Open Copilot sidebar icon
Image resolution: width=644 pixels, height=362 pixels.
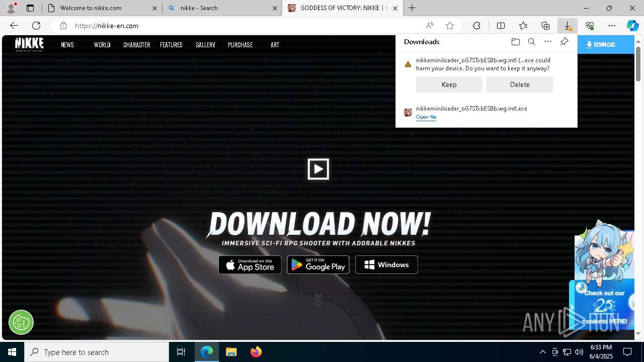pyautogui.click(x=633, y=26)
